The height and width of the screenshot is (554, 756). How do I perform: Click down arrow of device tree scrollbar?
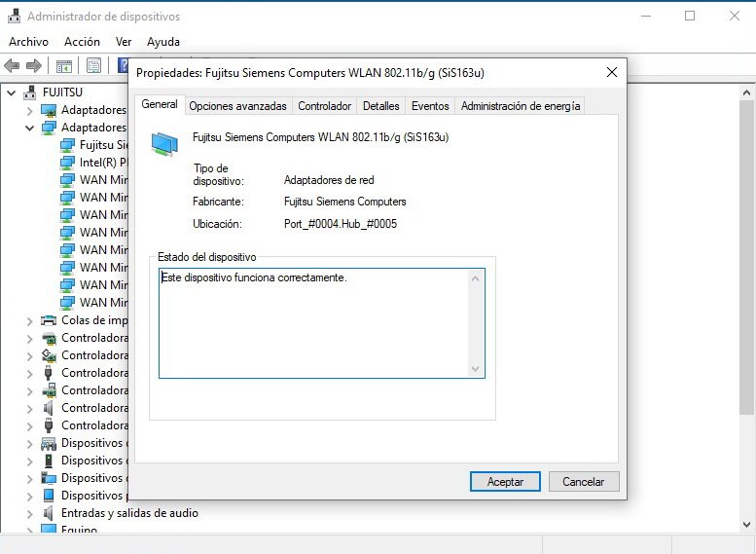(747, 525)
